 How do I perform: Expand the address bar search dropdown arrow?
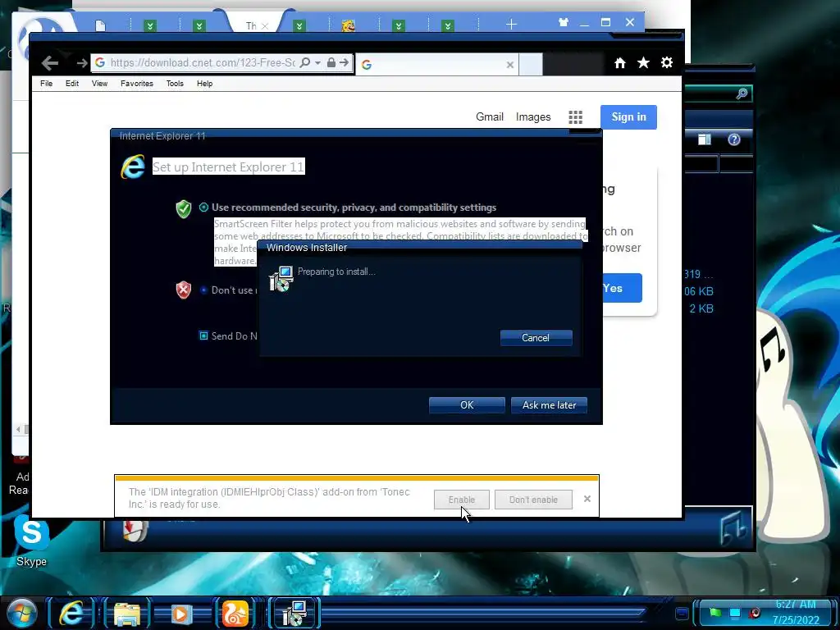(x=317, y=62)
